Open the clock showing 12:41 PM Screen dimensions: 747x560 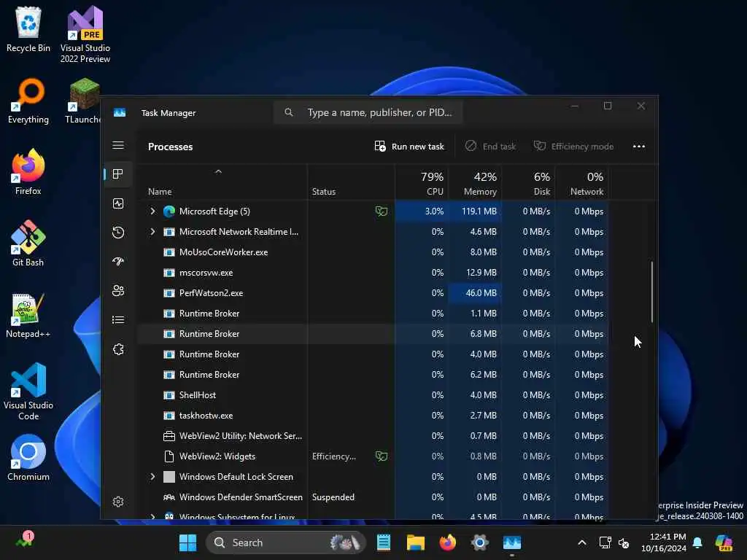tap(664, 542)
